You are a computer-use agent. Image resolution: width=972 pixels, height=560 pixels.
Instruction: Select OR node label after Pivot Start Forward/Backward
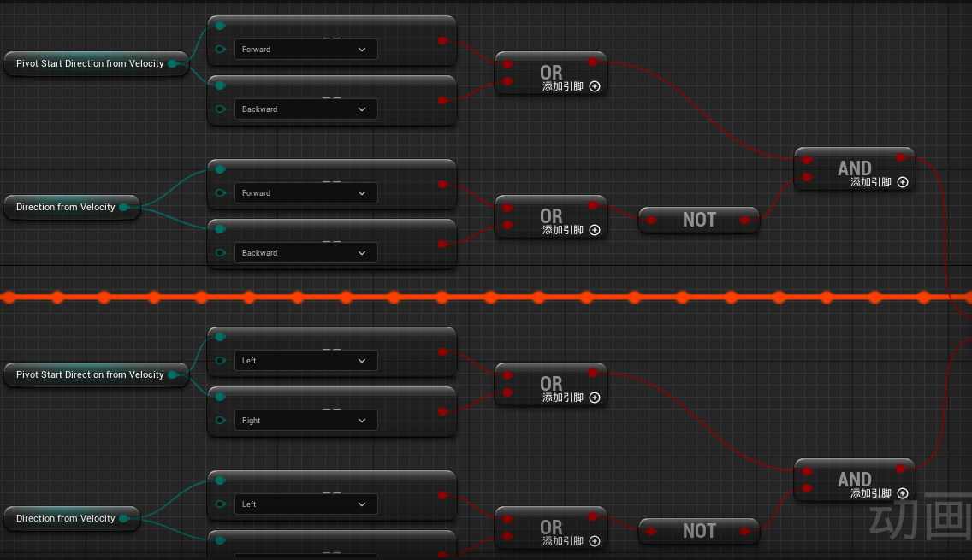[551, 73]
